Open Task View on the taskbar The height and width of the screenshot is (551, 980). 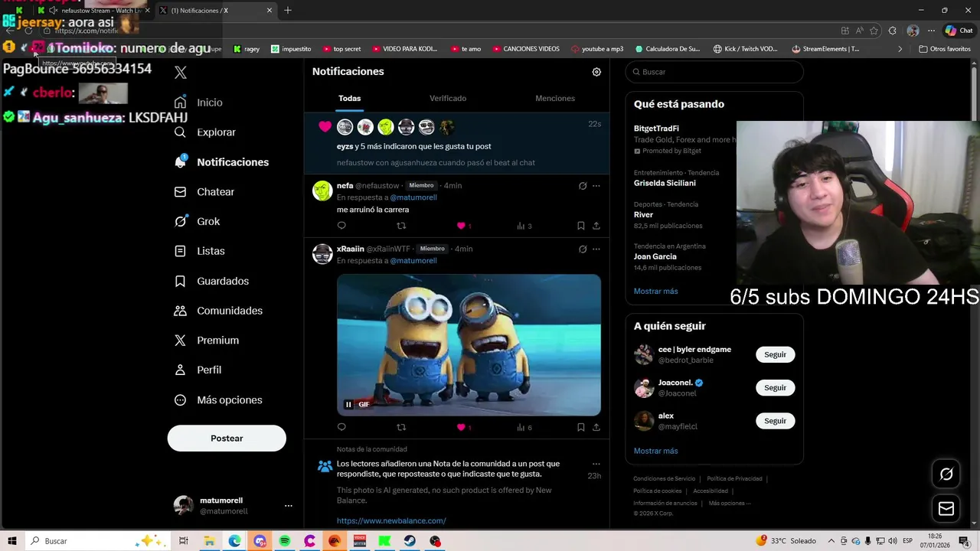click(184, 541)
